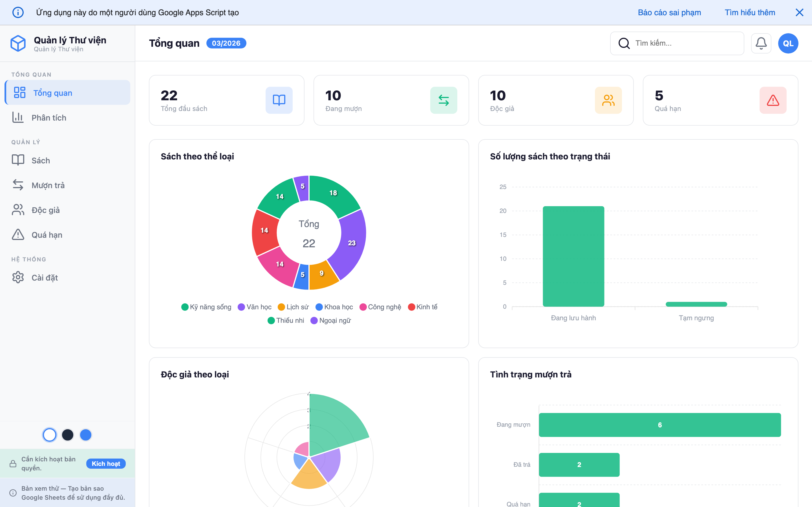Screen dimensions: 812x507
Task: Click the library cube logo icon
Action: click(x=18, y=44)
